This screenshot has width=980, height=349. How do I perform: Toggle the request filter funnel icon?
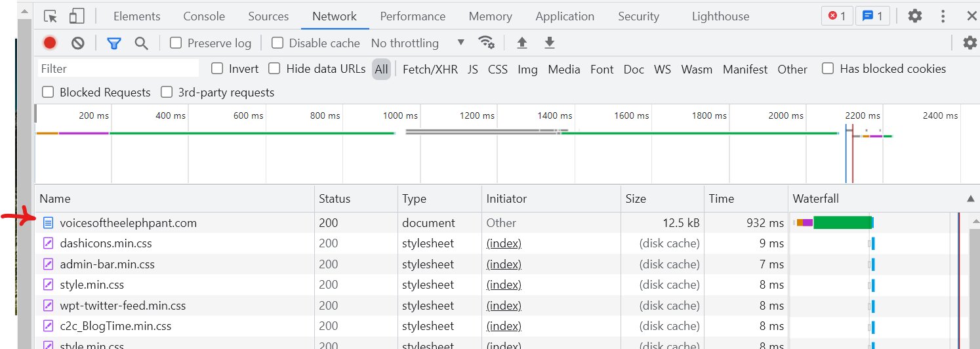(x=114, y=43)
